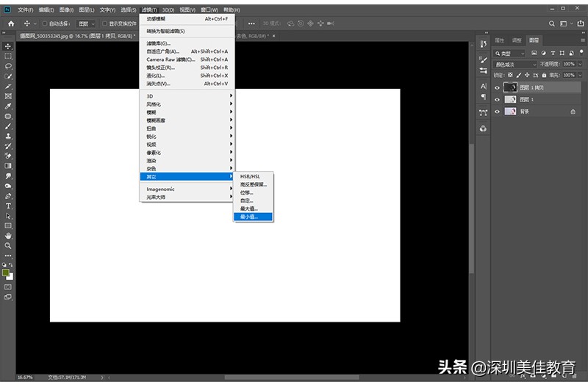Click the 16.67% zoom field in status bar
Screen dimensions: 588x387
tap(25, 377)
